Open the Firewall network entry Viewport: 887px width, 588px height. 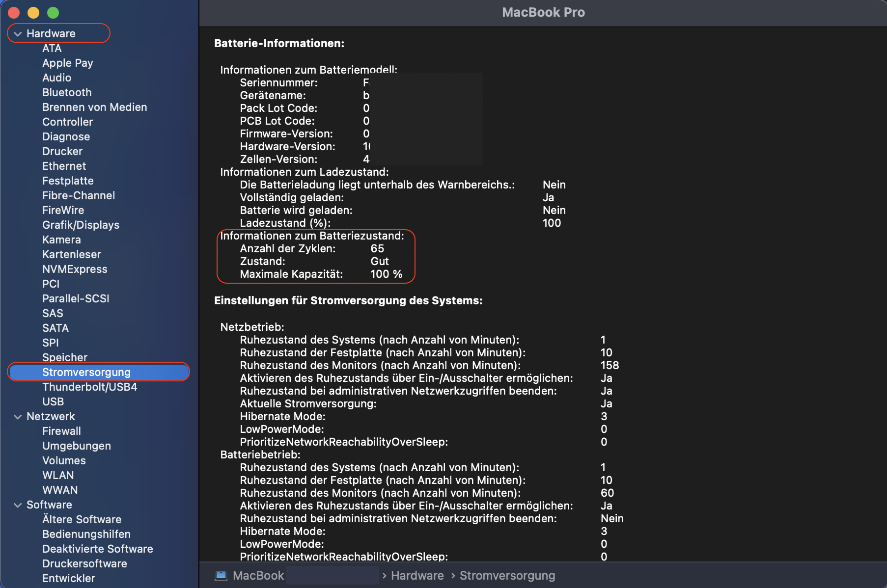(x=61, y=431)
